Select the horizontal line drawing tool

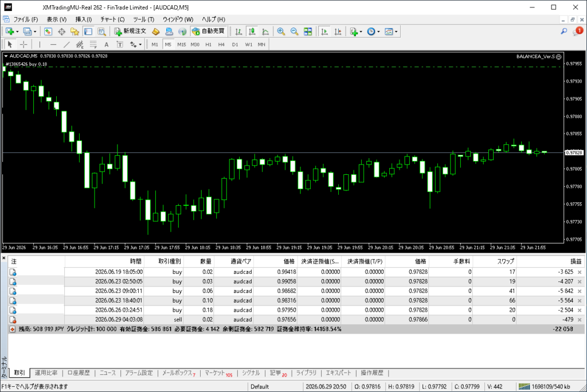[53, 45]
